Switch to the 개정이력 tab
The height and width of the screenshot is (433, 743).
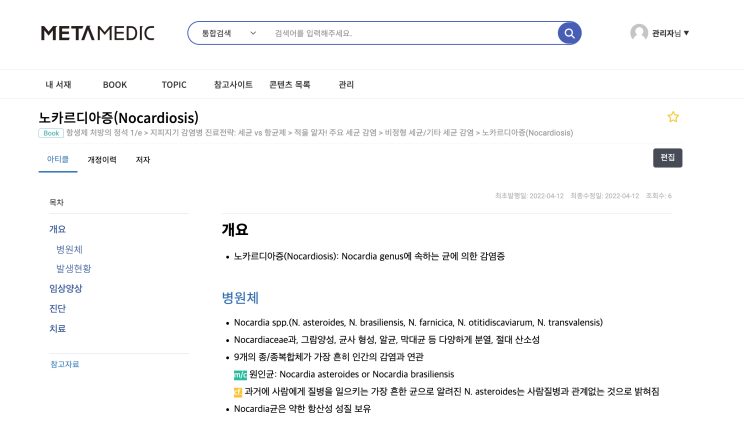(102, 160)
